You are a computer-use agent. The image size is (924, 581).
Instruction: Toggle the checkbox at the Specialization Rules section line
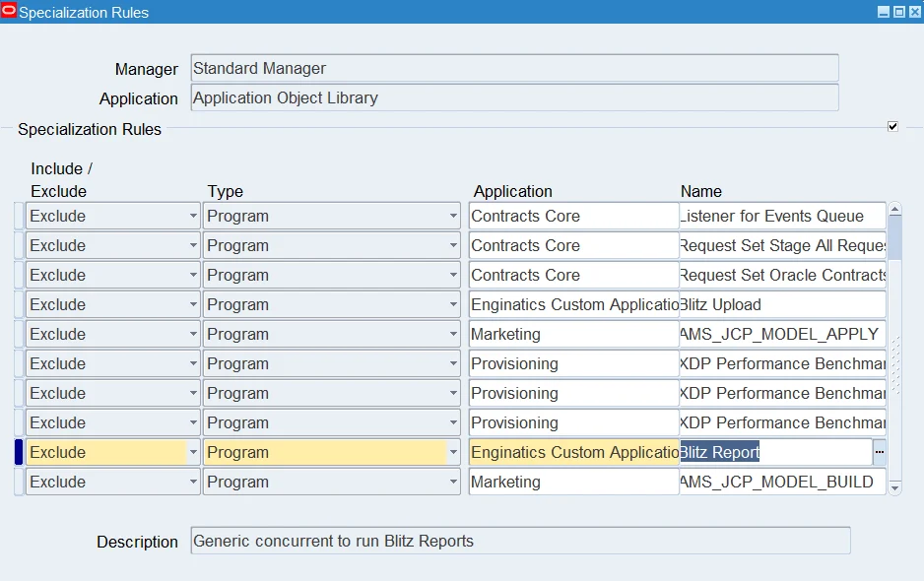click(x=892, y=126)
